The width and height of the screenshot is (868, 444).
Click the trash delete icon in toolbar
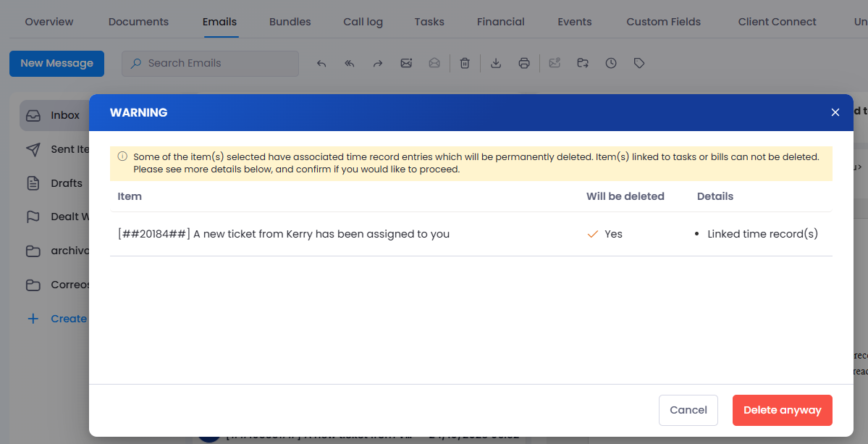(x=465, y=64)
